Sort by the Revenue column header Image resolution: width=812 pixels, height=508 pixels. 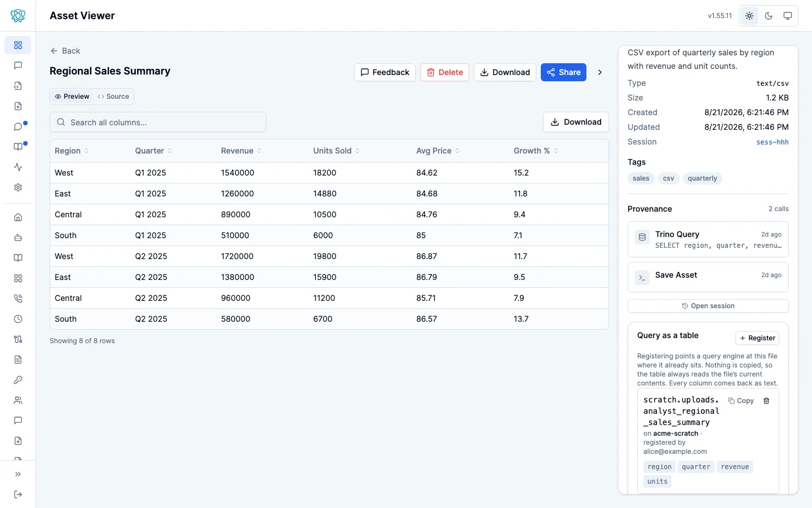click(x=241, y=151)
